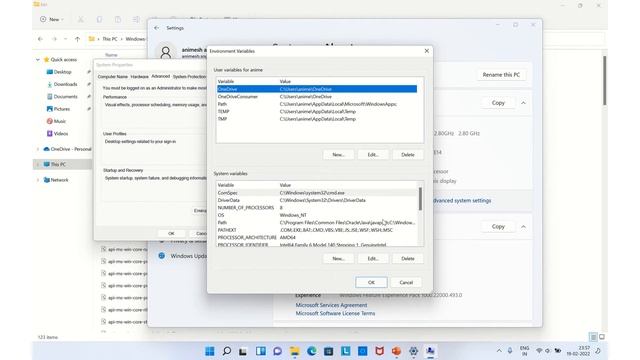Open Microsoft Software License Terms link
This screenshot has width=640, height=360.
(x=335, y=313)
